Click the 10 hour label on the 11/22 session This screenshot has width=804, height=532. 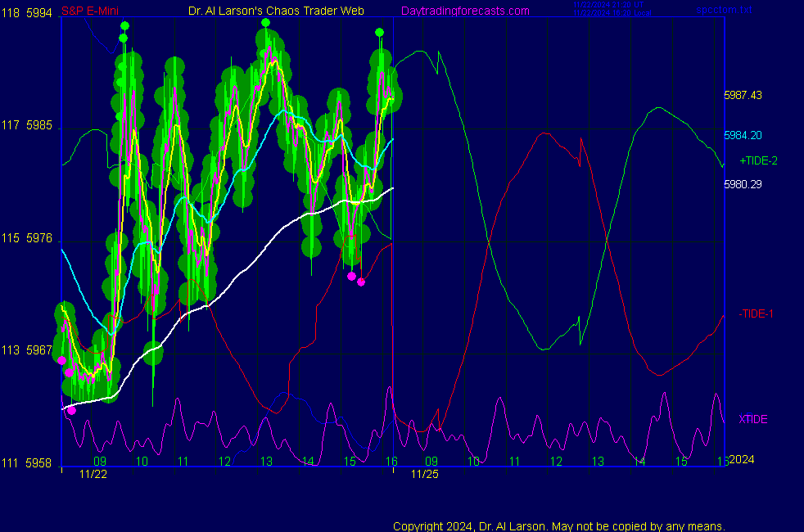coord(142,462)
